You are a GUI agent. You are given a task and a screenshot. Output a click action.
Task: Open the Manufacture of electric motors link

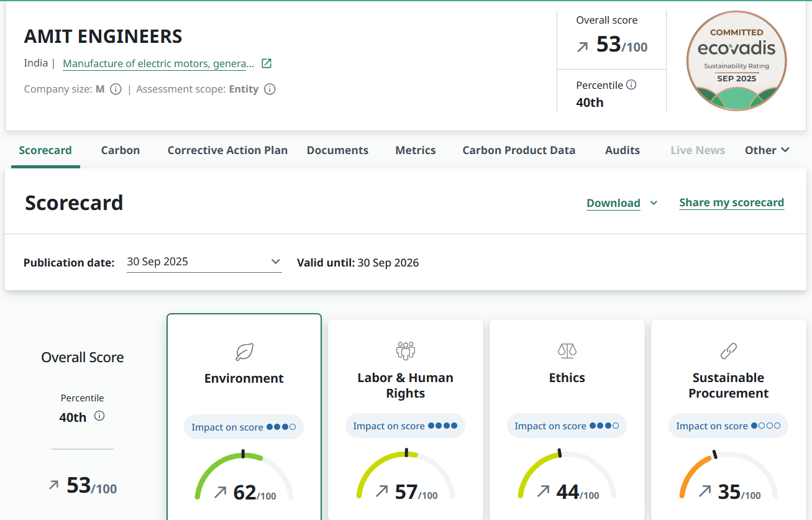pyautogui.click(x=158, y=63)
